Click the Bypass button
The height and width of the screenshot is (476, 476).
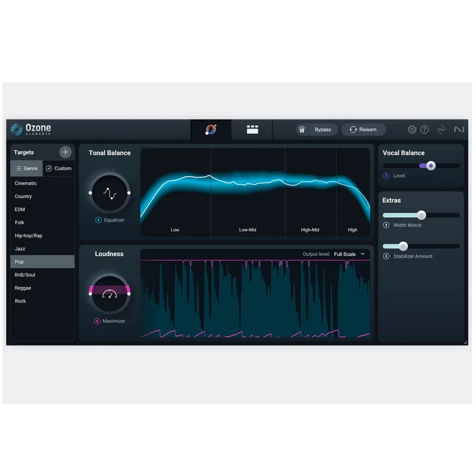pos(322,130)
